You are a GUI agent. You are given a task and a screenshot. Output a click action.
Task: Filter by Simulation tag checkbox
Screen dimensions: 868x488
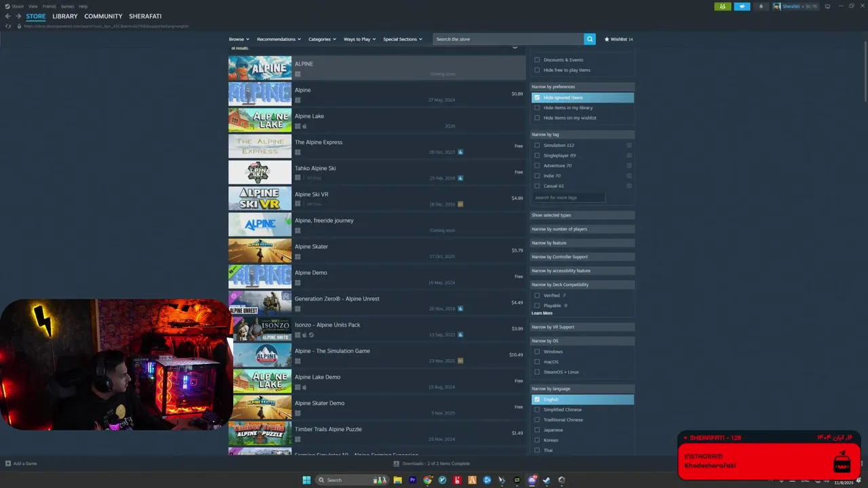click(537, 145)
